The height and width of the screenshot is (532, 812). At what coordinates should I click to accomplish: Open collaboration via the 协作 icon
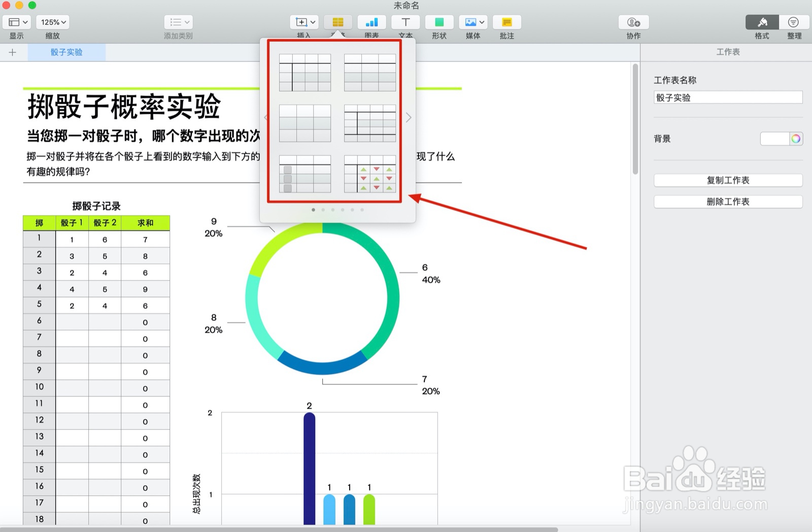tap(632, 22)
